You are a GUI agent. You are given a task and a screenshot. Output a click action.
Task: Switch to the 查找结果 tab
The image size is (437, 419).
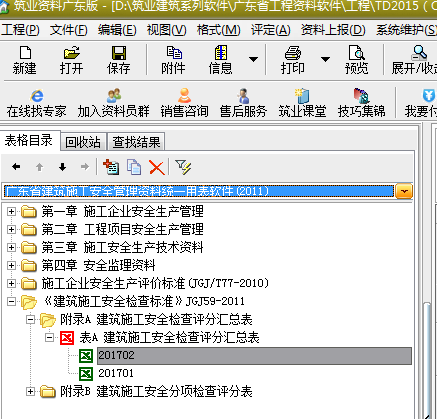[136, 142]
